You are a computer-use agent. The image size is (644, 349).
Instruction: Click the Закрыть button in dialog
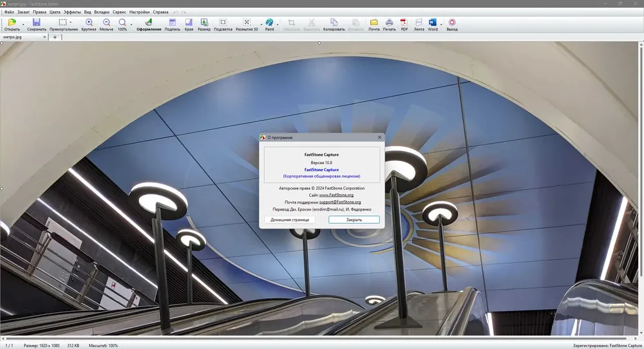point(354,220)
